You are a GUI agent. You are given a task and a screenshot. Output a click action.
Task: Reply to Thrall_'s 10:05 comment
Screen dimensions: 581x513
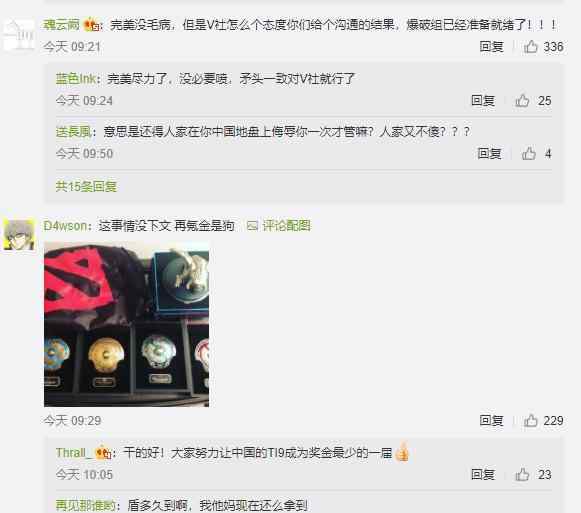click(483, 474)
